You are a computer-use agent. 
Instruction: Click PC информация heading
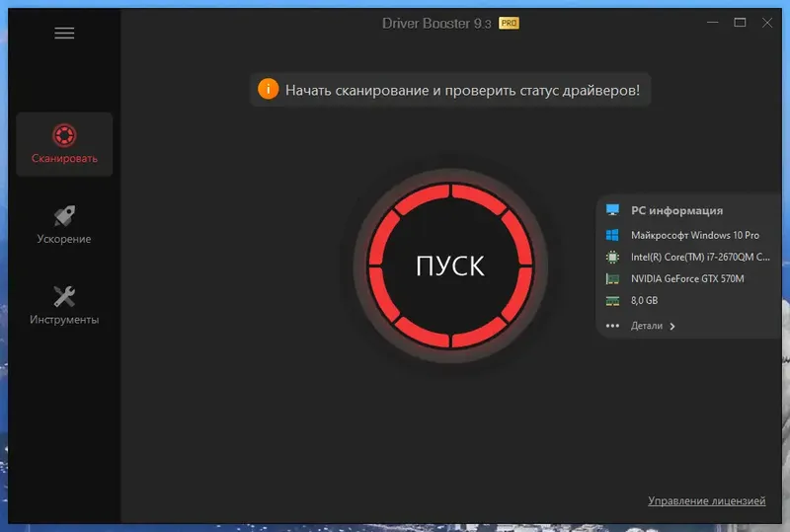tap(676, 210)
